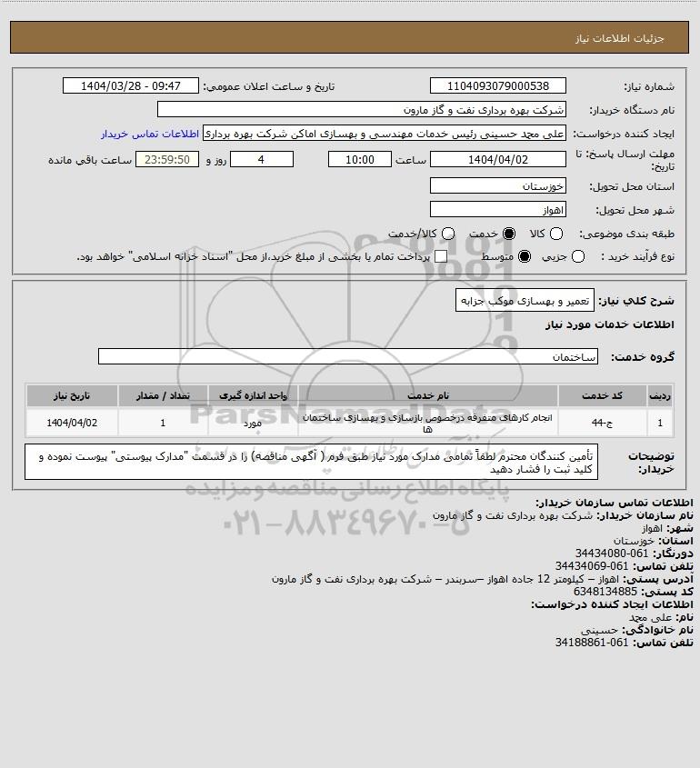Image resolution: width=700 pixels, height=768 pixels.
Task: Click the unit cell مورد
Action: [x=253, y=423]
